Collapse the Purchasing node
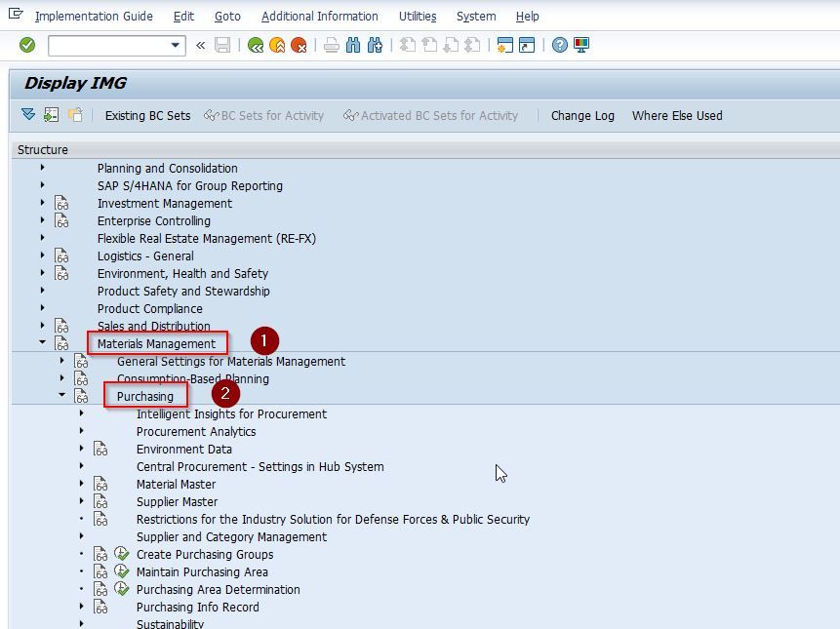 62,395
